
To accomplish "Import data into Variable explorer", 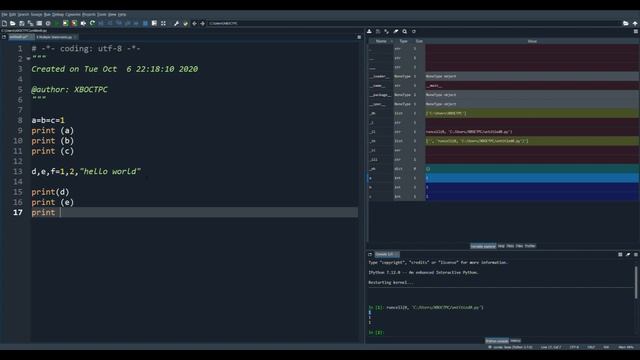I will click(x=369, y=31).
